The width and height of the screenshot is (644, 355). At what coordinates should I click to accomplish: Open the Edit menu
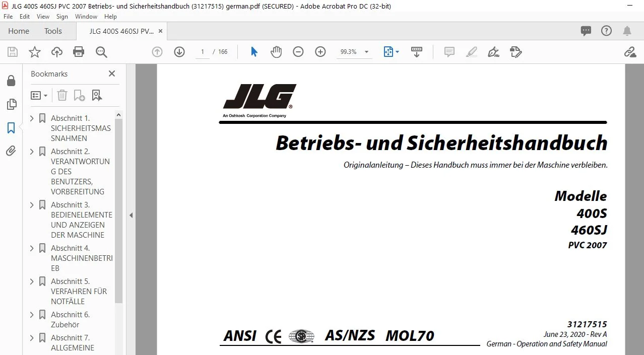(25, 17)
